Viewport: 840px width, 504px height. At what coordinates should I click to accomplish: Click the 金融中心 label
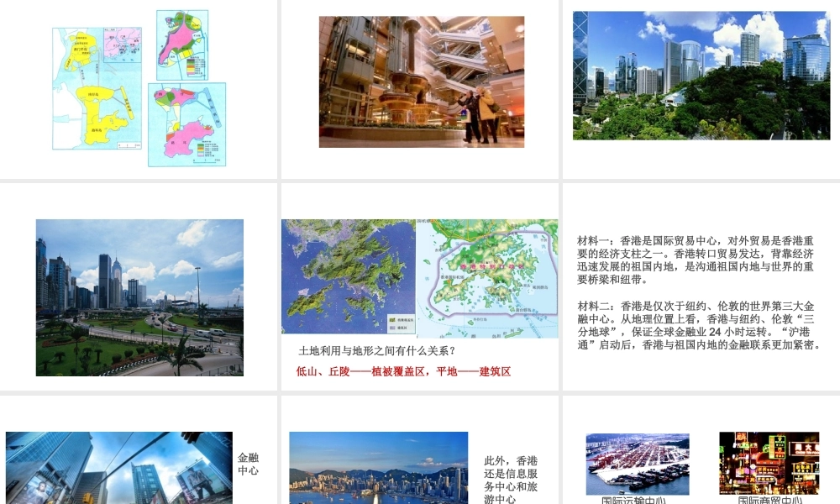(248, 464)
